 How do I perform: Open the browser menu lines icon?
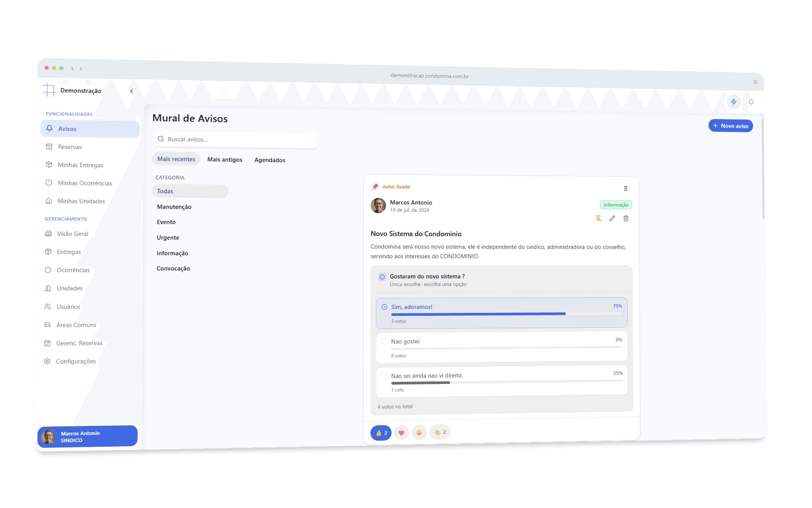[x=755, y=82]
